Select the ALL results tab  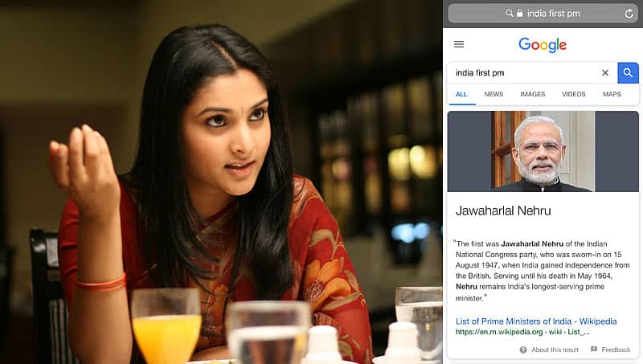461,94
